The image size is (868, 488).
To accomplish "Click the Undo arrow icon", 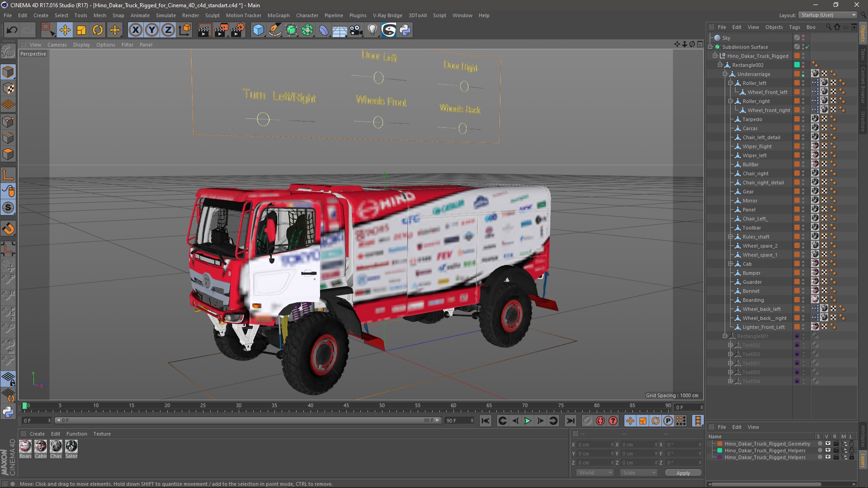I will (x=12, y=30).
